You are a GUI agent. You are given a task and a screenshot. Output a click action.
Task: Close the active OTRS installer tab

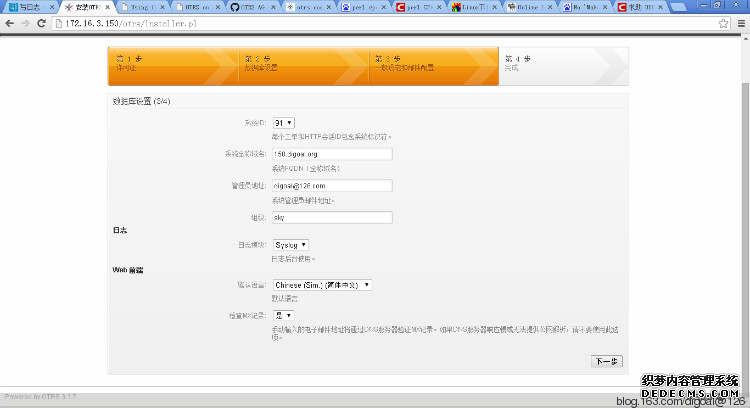108,7
